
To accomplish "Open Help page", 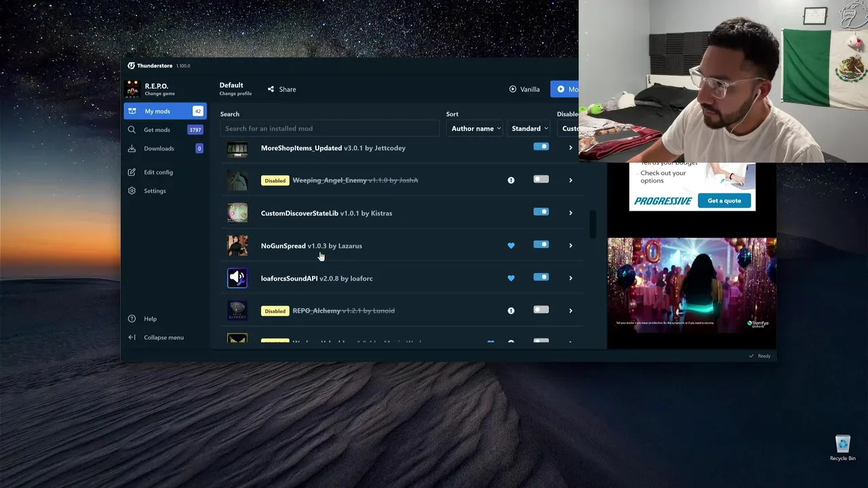I will click(165, 319).
